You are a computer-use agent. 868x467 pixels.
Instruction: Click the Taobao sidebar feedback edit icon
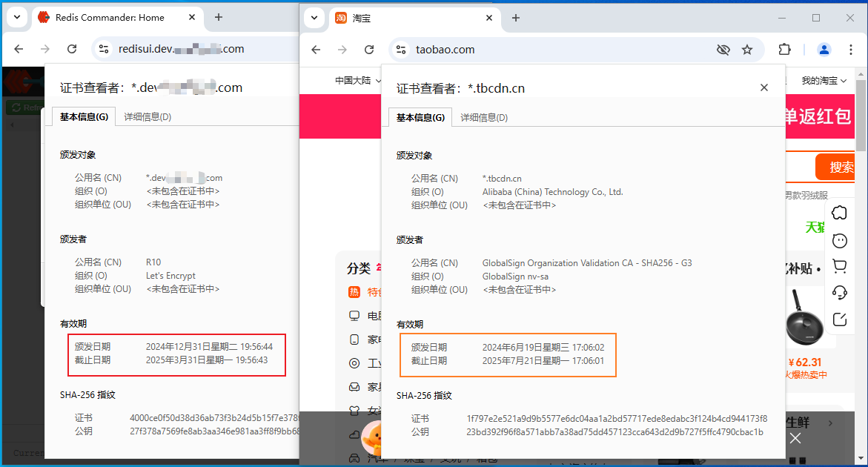[840, 319]
